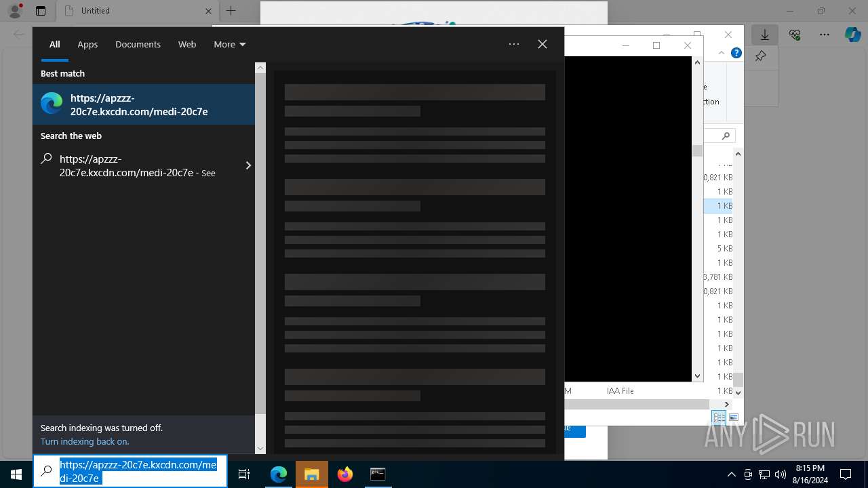
Task: Show hidden system tray icons
Action: 732,474
